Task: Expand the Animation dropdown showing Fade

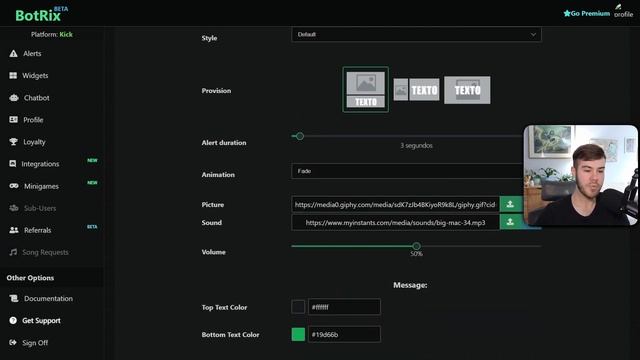Action: (407, 171)
